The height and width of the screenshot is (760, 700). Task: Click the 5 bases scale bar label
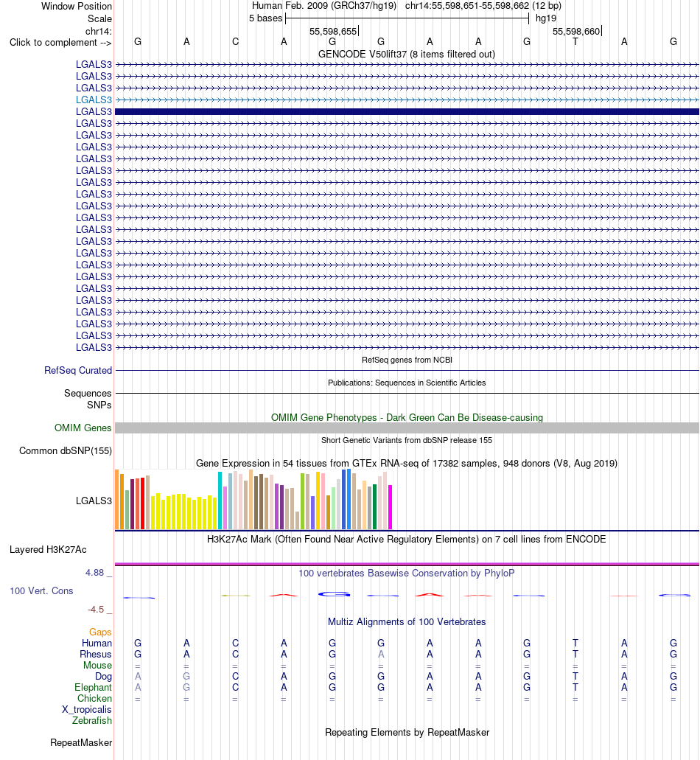(x=265, y=18)
